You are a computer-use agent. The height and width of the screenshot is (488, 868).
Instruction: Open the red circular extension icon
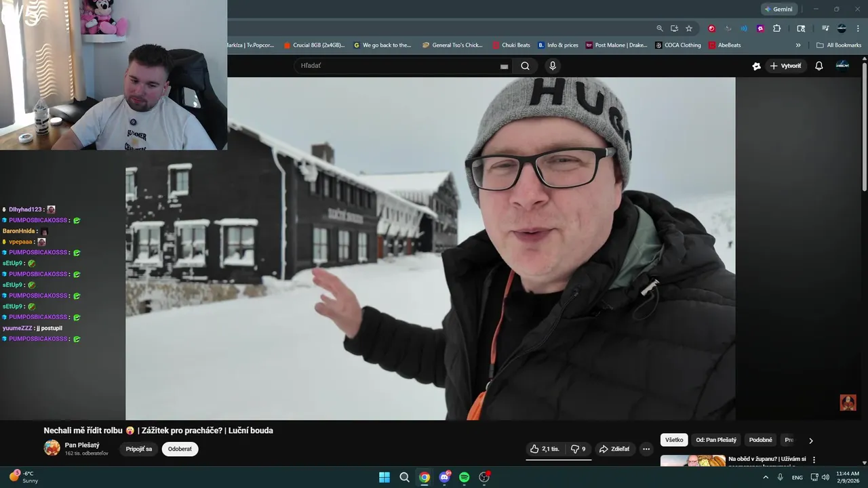click(711, 28)
